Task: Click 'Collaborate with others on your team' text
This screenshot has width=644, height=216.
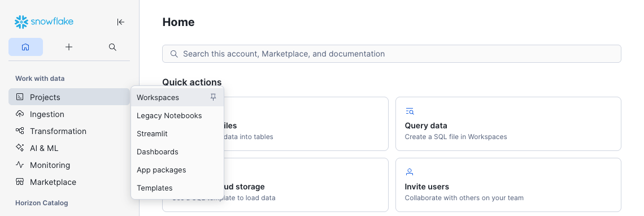Action: point(464,197)
